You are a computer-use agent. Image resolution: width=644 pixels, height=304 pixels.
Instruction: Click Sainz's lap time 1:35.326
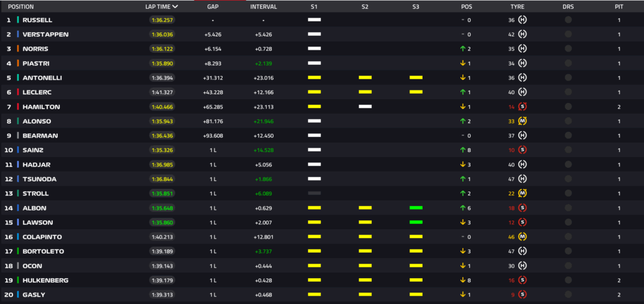click(x=162, y=150)
